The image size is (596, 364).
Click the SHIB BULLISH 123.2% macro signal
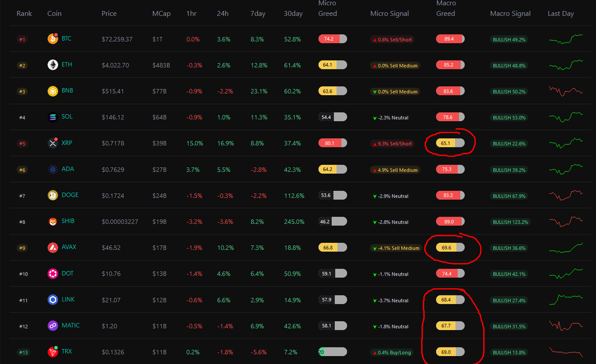[x=510, y=222]
